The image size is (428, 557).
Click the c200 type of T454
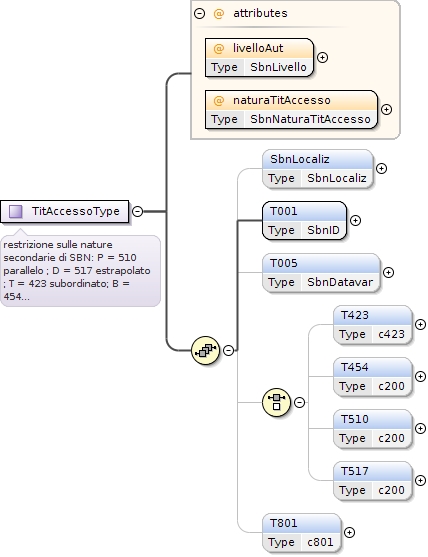[391, 386]
